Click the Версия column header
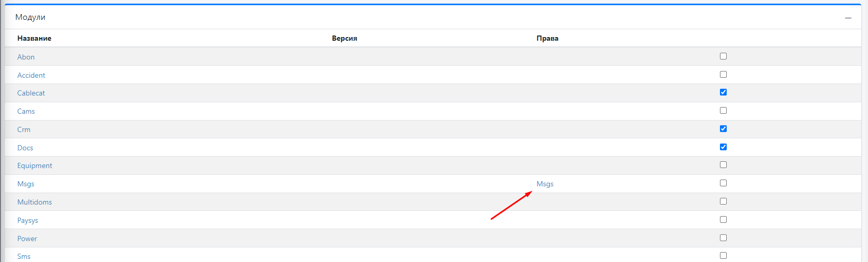Screen dimensions: 868x262 click(x=345, y=38)
